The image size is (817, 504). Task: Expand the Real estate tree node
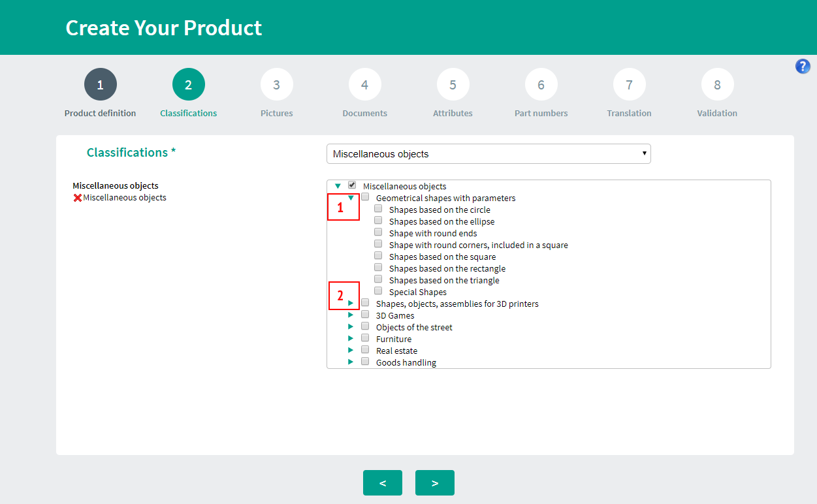351,350
